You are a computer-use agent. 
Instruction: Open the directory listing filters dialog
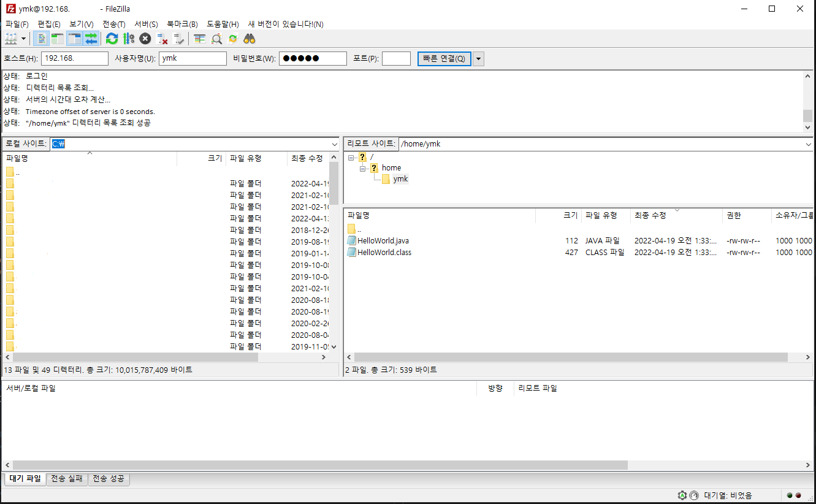(x=199, y=39)
